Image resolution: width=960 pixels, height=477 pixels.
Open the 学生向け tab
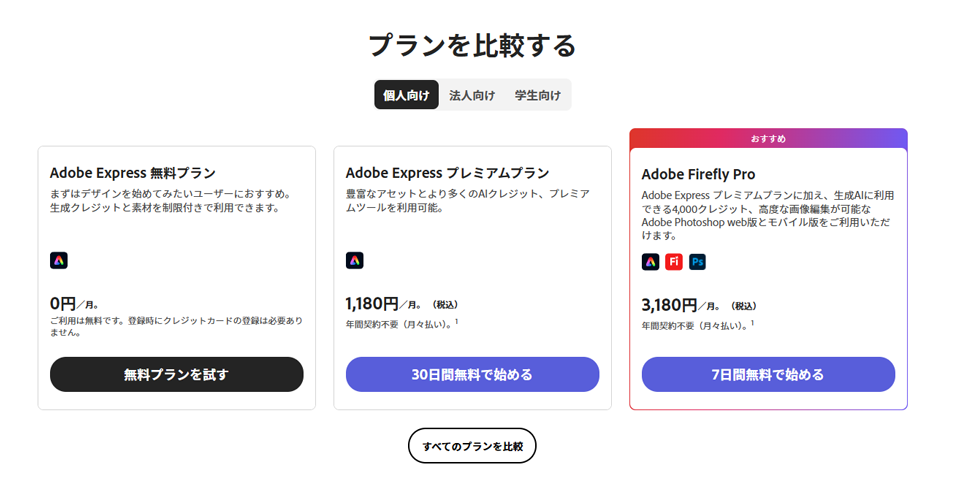(538, 95)
